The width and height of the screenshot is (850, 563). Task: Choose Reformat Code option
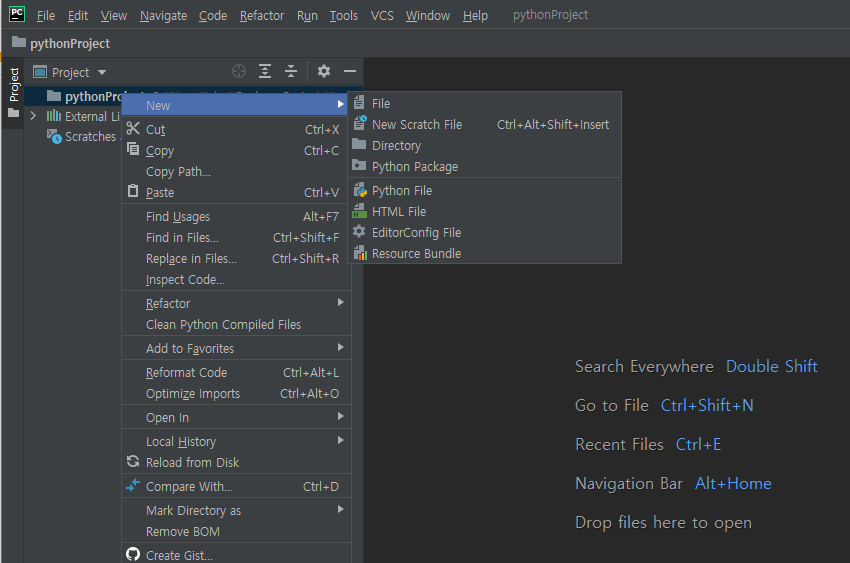click(x=236, y=373)
